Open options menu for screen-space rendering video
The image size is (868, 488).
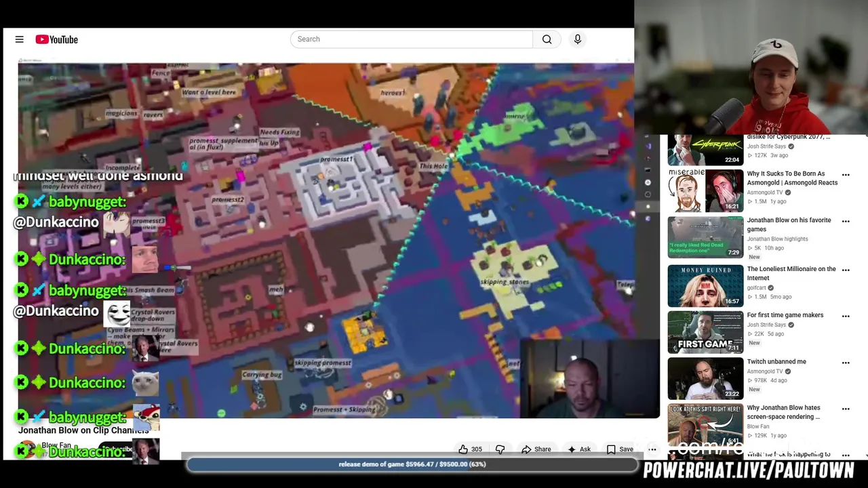pos(846,409)
